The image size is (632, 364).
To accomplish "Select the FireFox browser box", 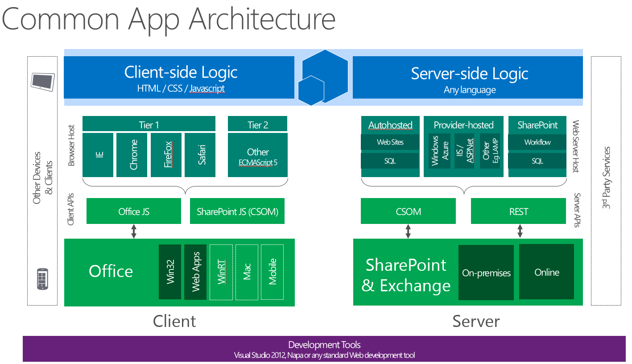I will click(166, 155).
